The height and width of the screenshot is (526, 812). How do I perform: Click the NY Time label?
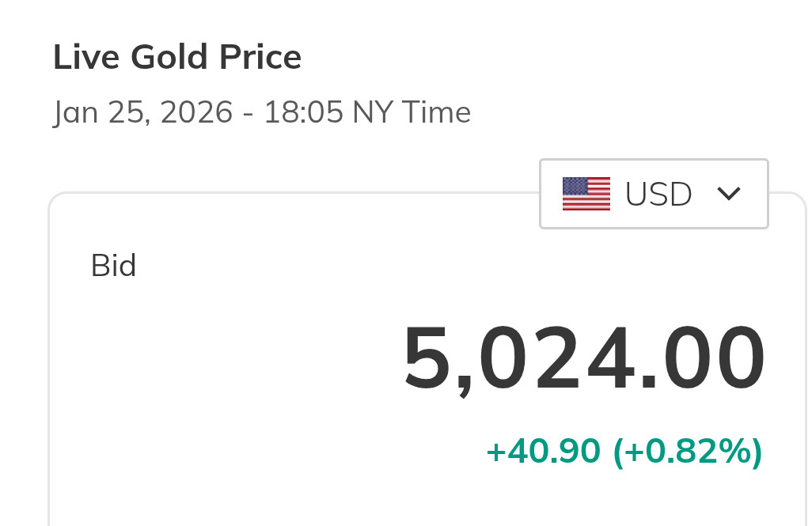[x=412, y=112]
